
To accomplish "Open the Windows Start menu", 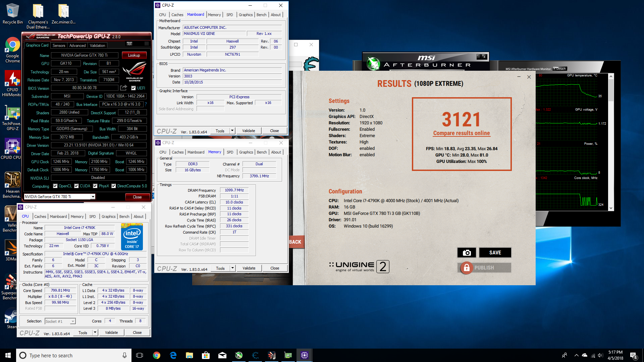I will tap(8, 355).
